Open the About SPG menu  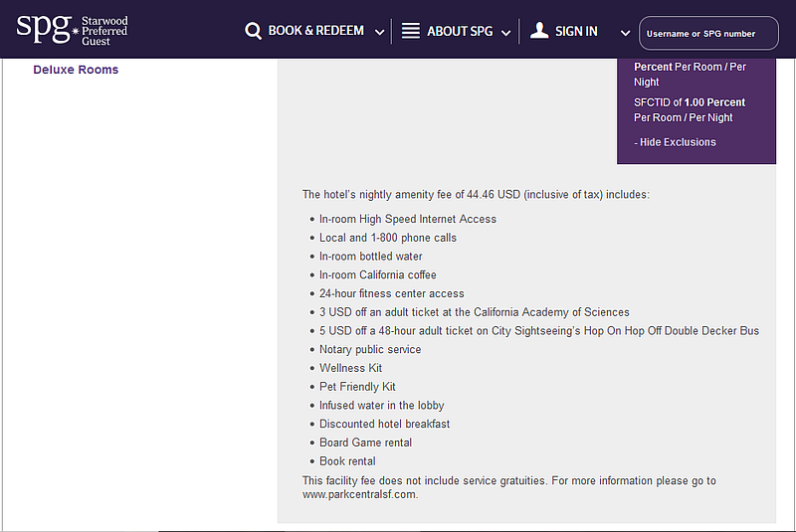[x=460, y=32]
